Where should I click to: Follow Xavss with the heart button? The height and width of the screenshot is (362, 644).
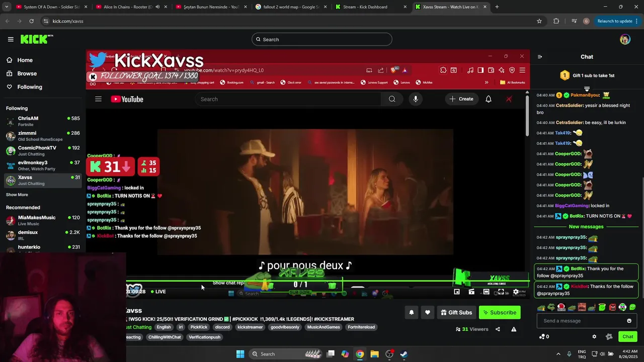[428, 312]
